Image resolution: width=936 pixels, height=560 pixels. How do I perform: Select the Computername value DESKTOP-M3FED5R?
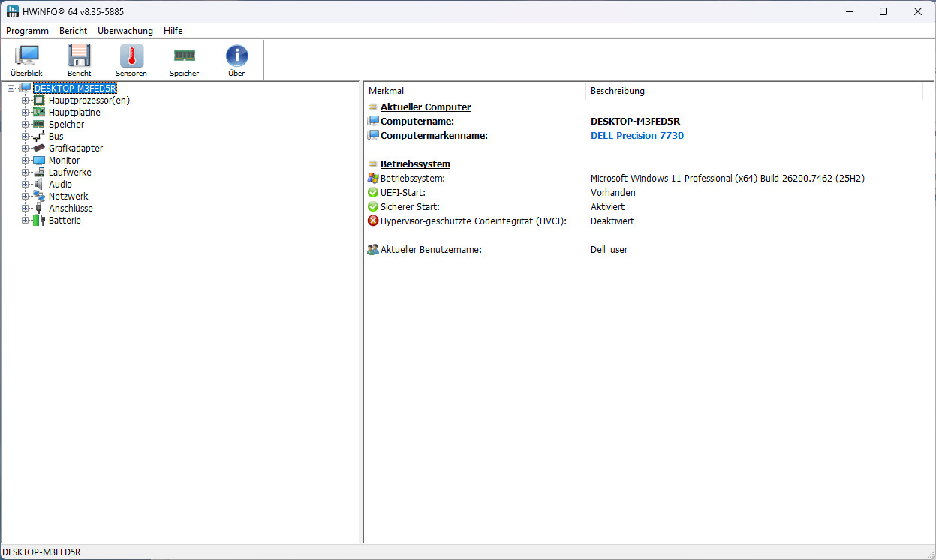tap(636, 122)
